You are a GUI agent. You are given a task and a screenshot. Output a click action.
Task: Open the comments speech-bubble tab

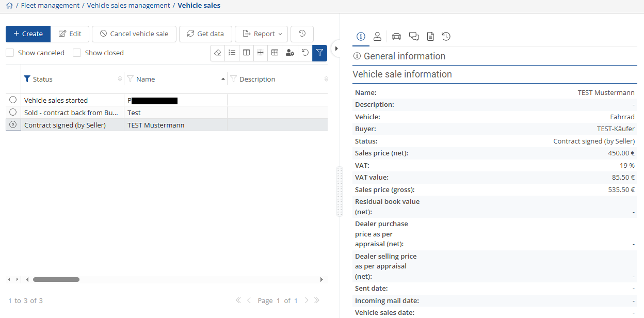pyautogui.click(x=414, y=36)
